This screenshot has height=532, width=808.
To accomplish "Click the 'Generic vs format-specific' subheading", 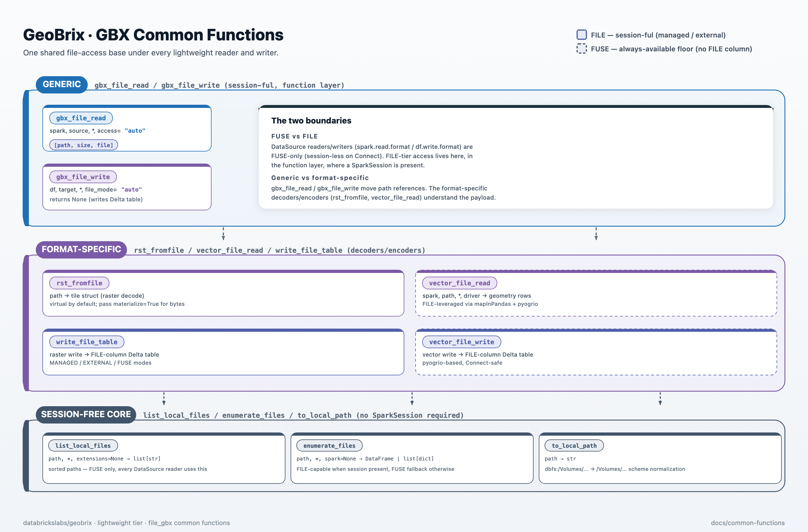I will tap(320, 177).
